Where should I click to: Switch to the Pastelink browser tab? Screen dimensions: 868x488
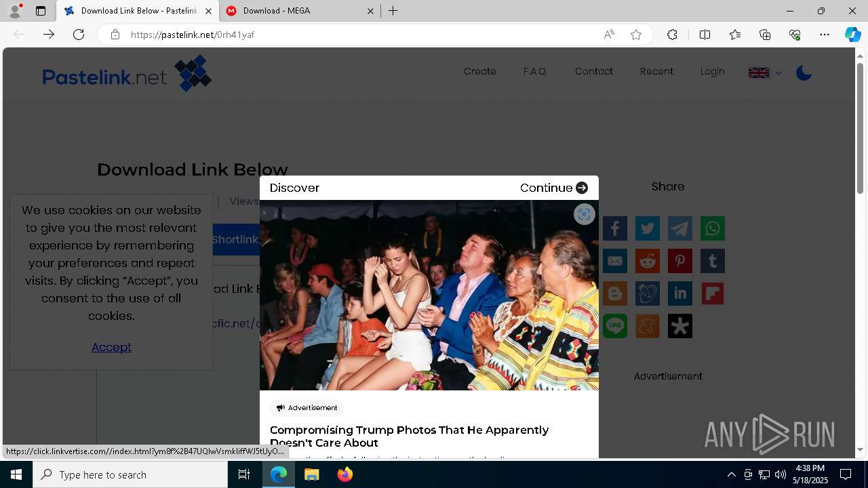pyautogui.click(x=138, y=11)
